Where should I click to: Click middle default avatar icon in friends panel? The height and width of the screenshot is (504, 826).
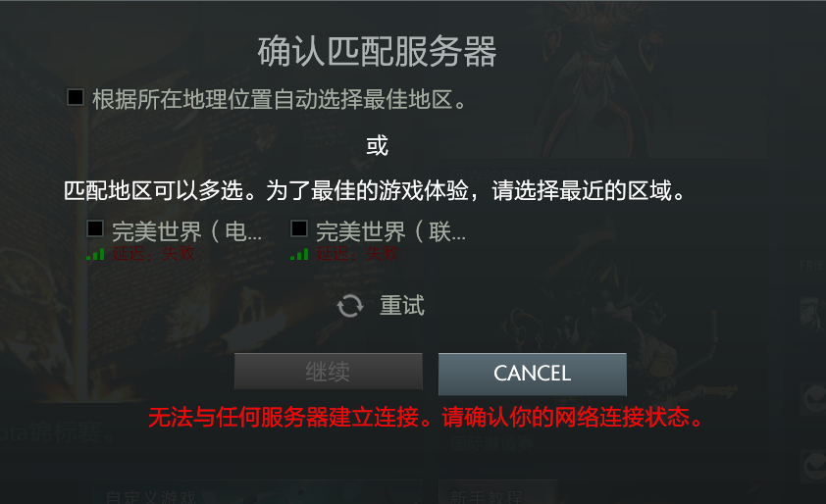click(813, 399)
